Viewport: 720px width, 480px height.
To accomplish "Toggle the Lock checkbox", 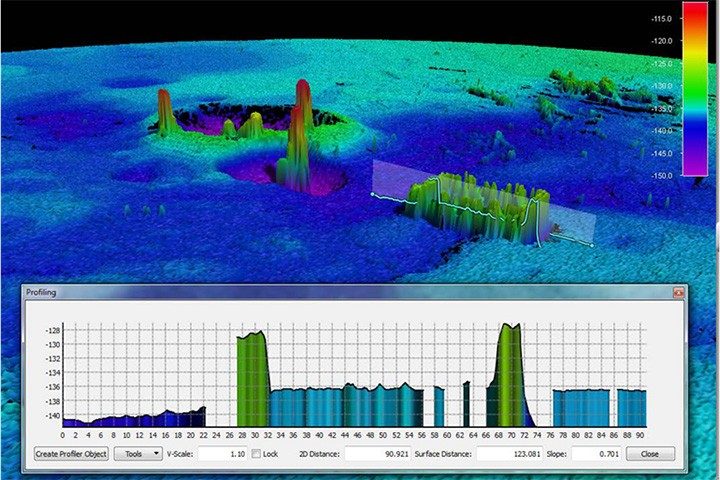I will coord(256,454).
